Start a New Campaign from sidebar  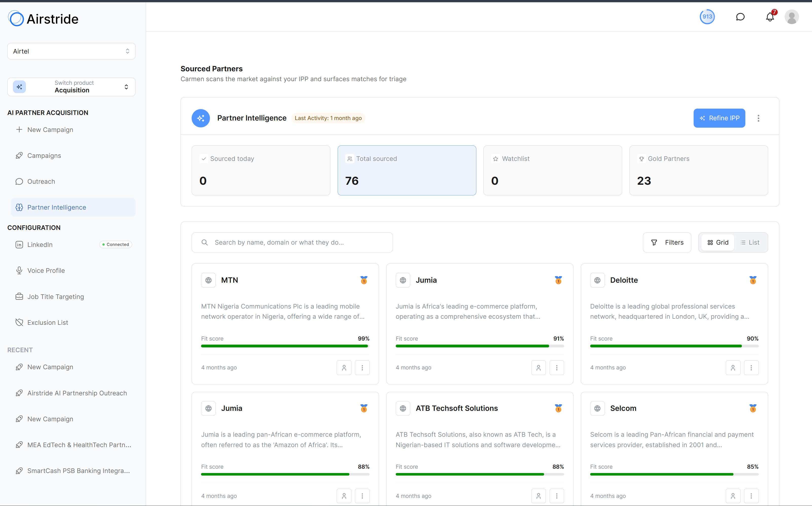pyautogui.click(x=73, y=129)
